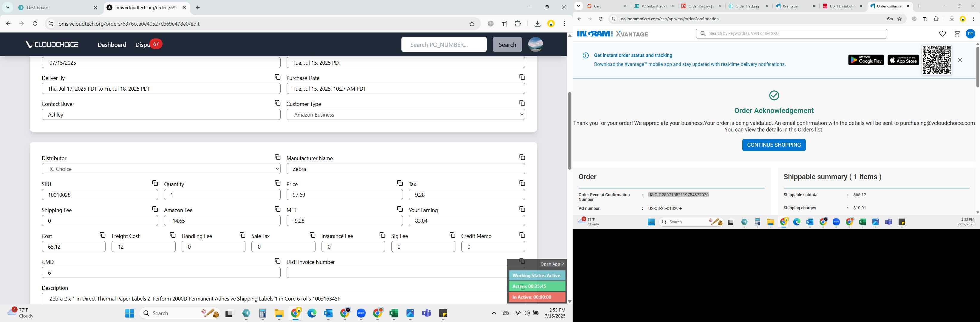Click the CloudChoice page vertical scrollbar thumb
The width and height of the screenshot is (980, 322).
[569, 130]
